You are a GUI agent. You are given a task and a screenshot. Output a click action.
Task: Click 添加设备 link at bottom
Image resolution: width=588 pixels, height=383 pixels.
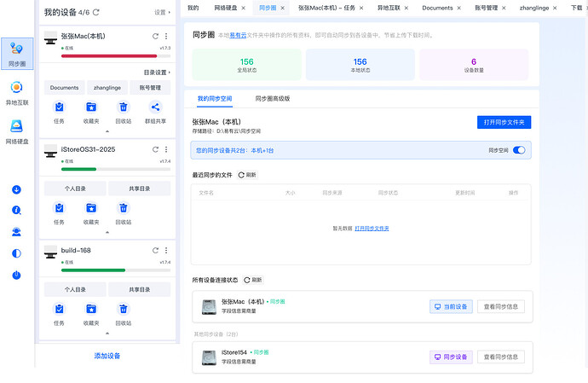tap(107, 356)
